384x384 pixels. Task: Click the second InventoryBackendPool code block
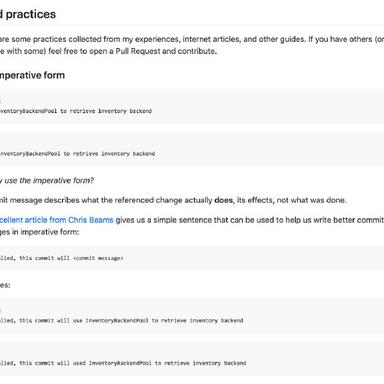192,149
